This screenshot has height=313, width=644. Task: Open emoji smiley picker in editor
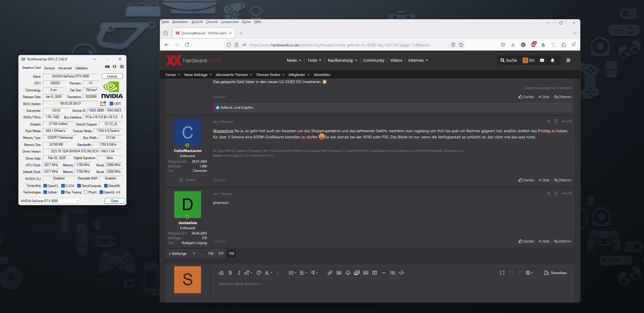coord(348,273)
